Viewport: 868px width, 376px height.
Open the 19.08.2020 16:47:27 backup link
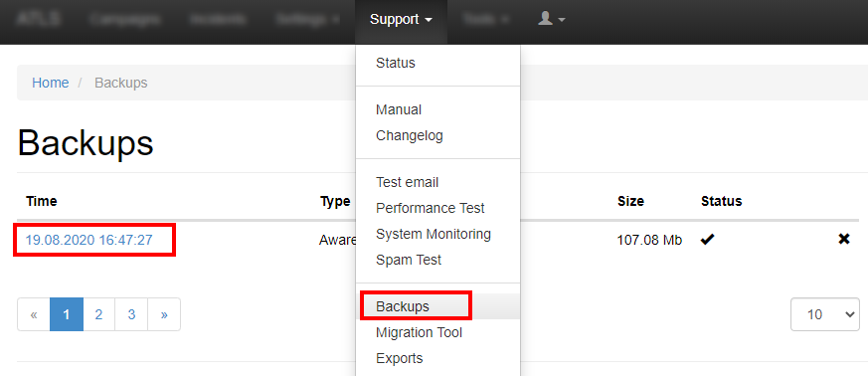click(89, 240)
